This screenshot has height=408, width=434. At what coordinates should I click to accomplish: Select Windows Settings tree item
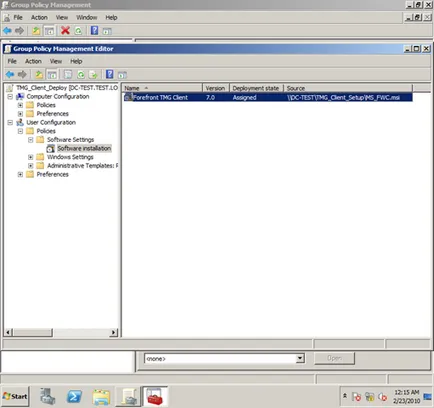tap(70, 157)
